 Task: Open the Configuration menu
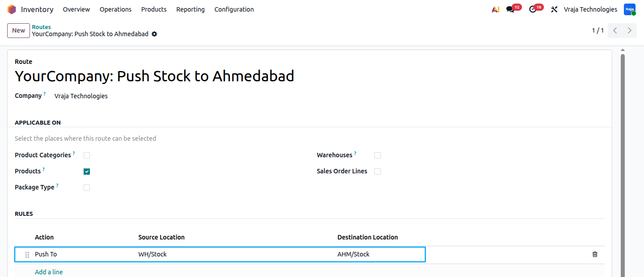(234, 9)
